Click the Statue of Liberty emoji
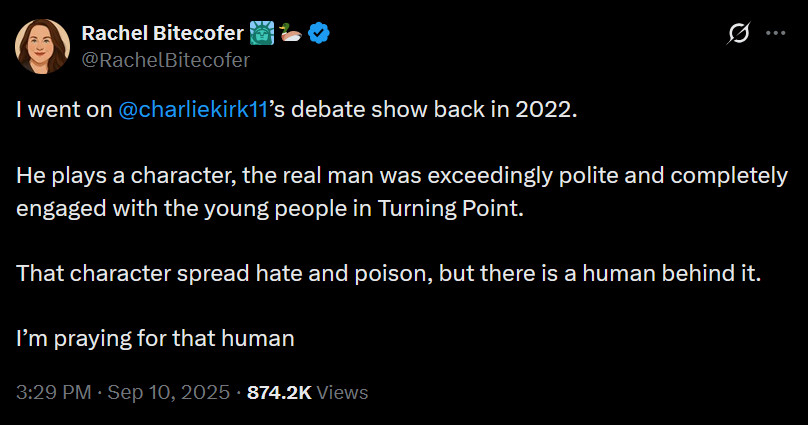 262,34
